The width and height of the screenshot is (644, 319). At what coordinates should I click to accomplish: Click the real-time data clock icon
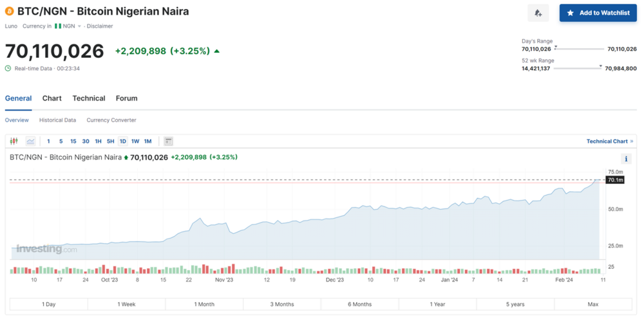[x=8, y=68]
